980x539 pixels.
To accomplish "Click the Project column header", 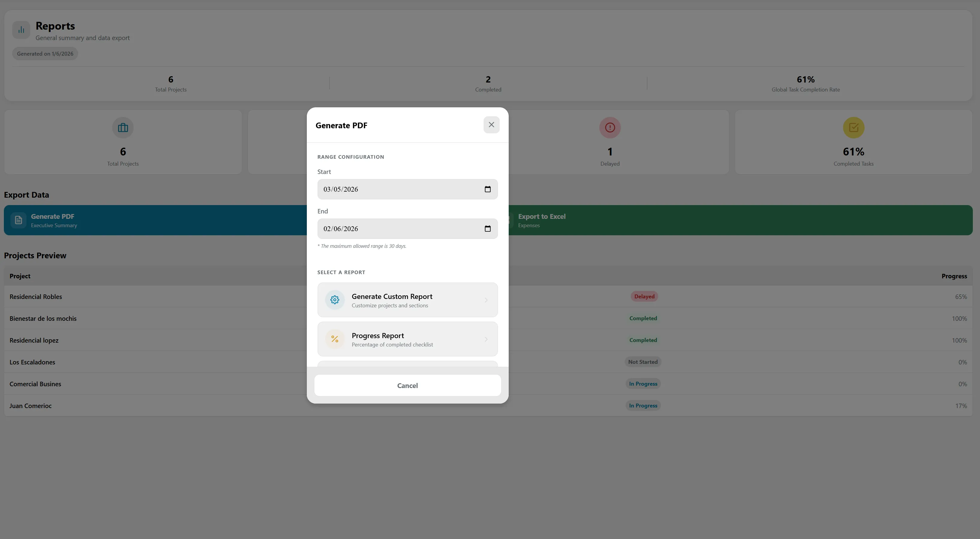I will [x=20, y=276].
